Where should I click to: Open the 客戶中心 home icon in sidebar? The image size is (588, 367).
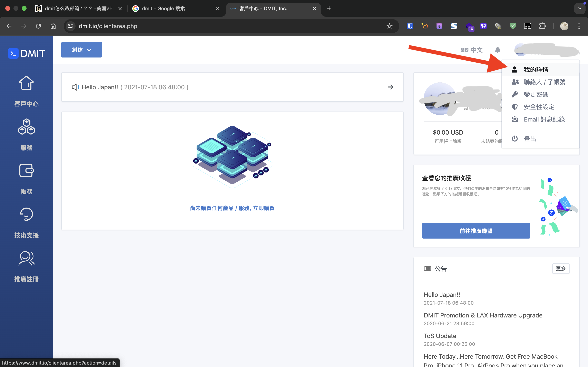point(26,83)
